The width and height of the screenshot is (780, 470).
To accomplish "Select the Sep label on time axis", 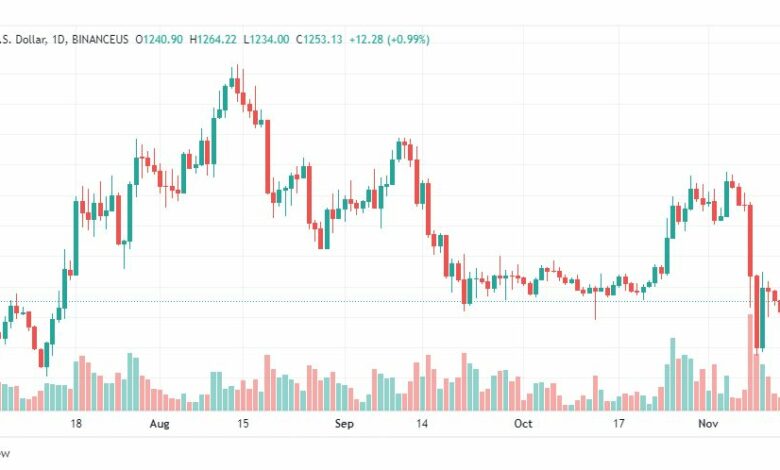I will point(344,424).
